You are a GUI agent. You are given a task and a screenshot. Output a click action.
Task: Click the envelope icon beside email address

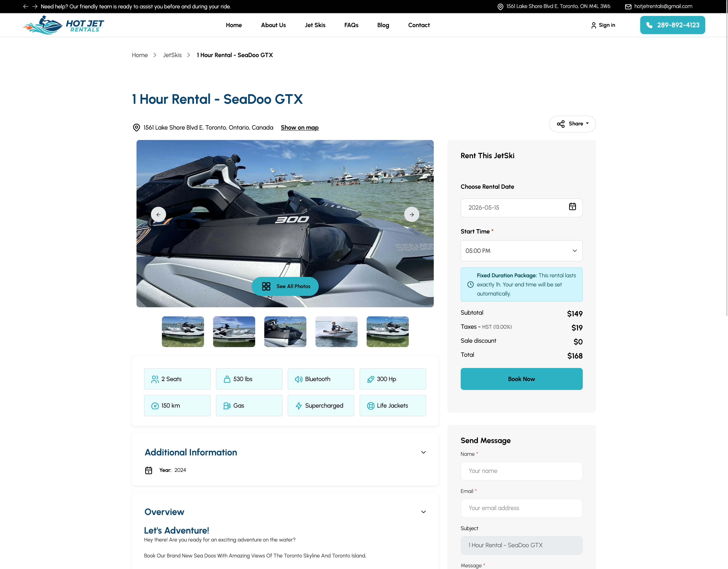point(628,7)
